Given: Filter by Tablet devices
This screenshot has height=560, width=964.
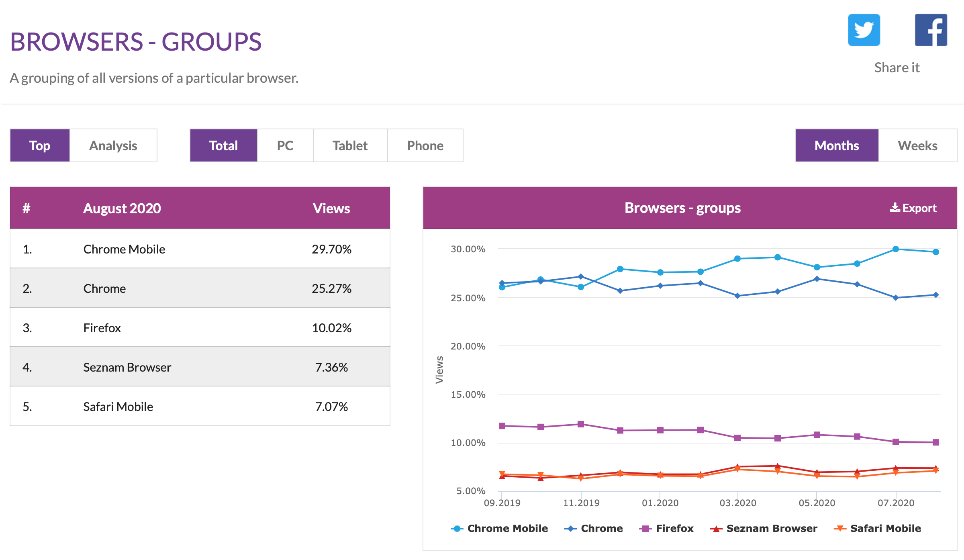Looking at the screenshot, I should [350, 145].
